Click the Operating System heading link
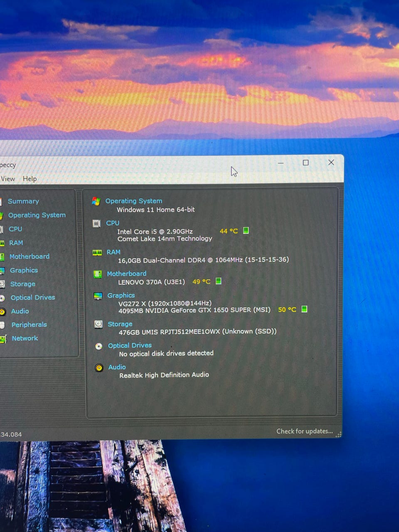399x532 pixels. [134, 201]
